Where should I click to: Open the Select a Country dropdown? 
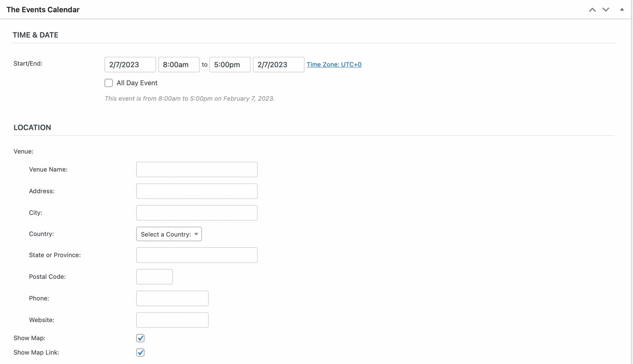pyautogui.click(x=169, y=234)
